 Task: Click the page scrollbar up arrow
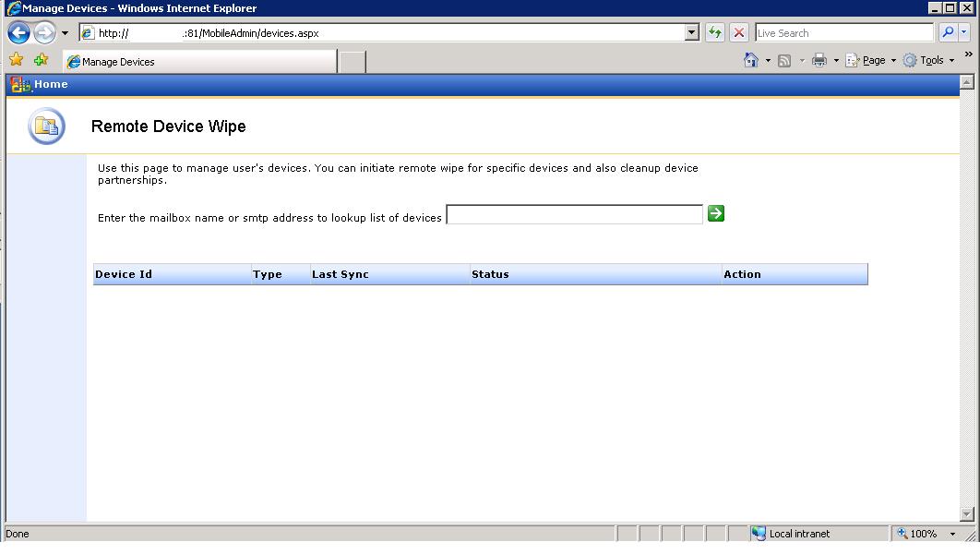(966, 82)
